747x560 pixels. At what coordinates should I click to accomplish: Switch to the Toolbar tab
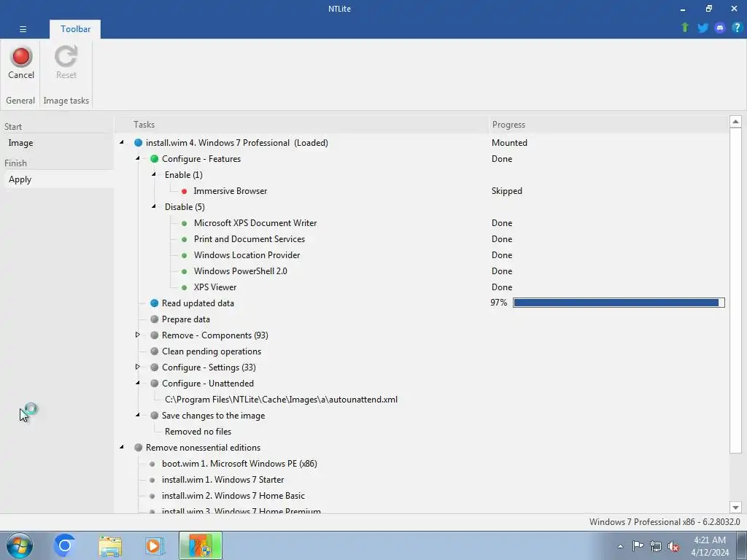(75, 29)
